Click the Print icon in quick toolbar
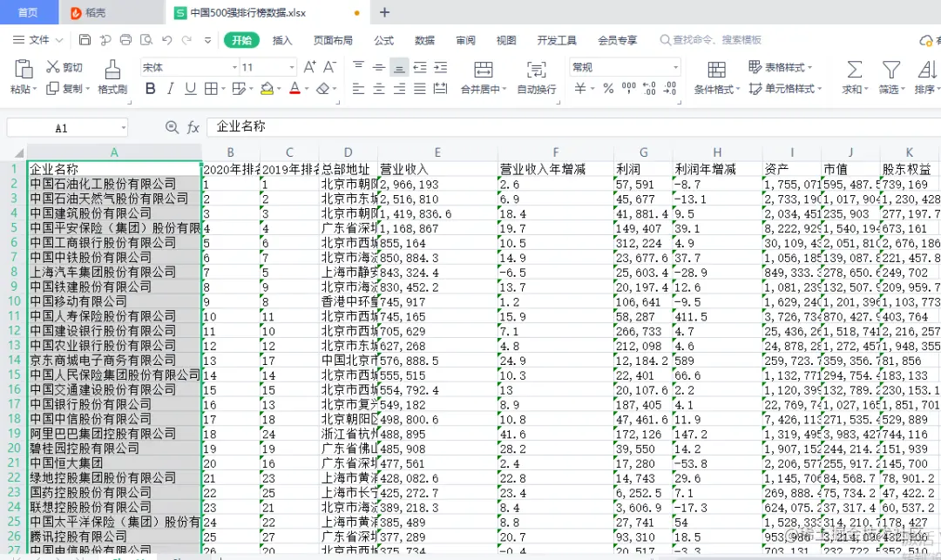The width and height of the screenshot is (941, 560). coord(125,39)
